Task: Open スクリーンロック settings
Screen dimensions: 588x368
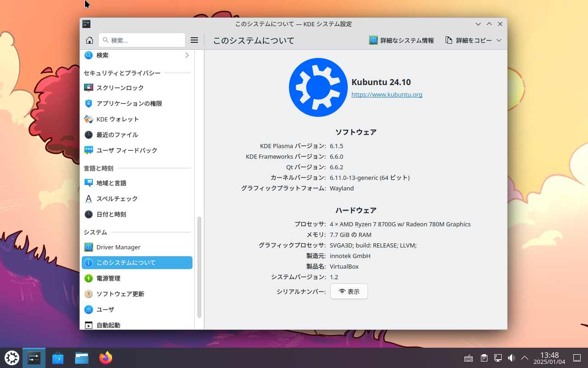Action: (x=119, y=88)
